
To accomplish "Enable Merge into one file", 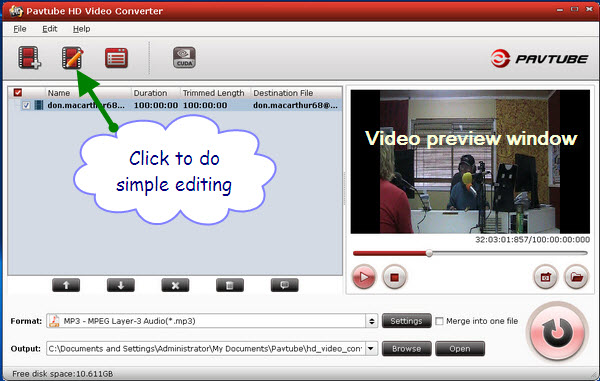I will click(x=439, y=321).
